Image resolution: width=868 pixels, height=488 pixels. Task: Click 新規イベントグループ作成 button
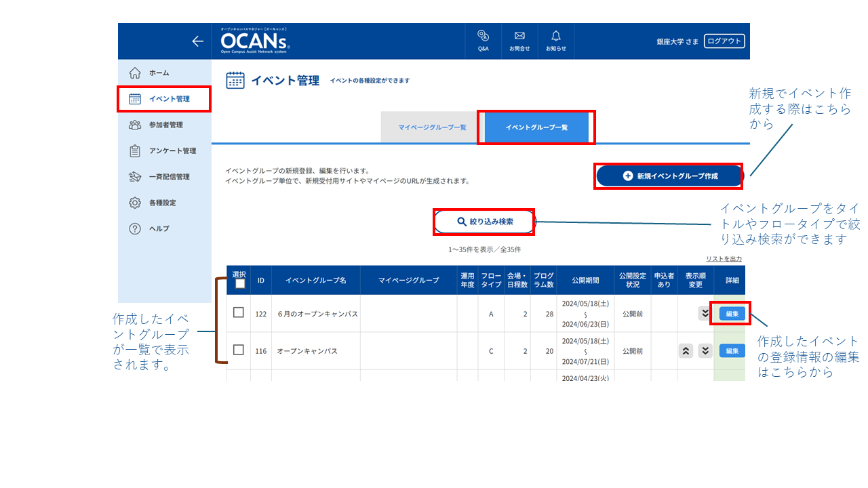(x=669, y=176)
